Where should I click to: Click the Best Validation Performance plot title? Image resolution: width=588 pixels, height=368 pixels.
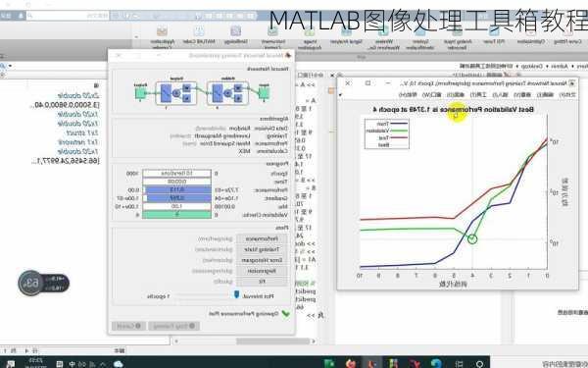(453, 110)
